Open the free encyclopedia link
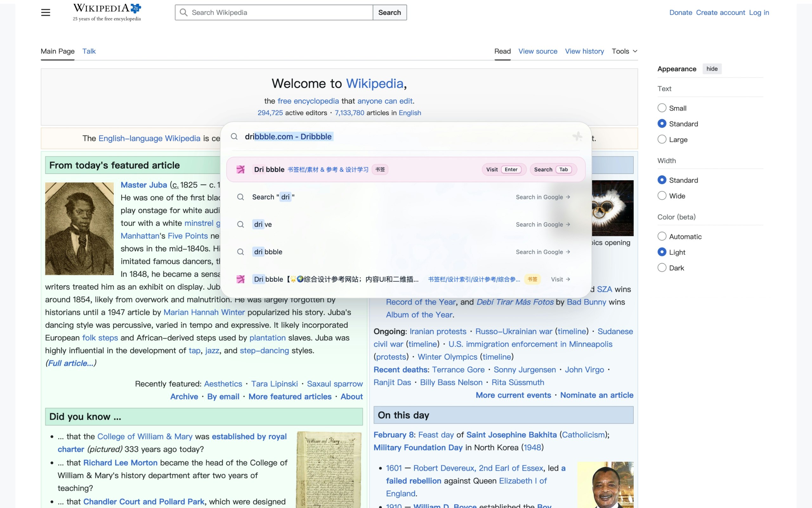The height and width of the screenshot is (508, 812). (308, 101)
